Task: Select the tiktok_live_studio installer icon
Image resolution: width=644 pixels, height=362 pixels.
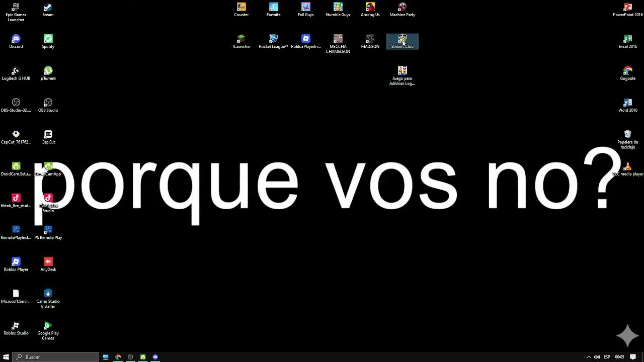Action: point(16,201)
